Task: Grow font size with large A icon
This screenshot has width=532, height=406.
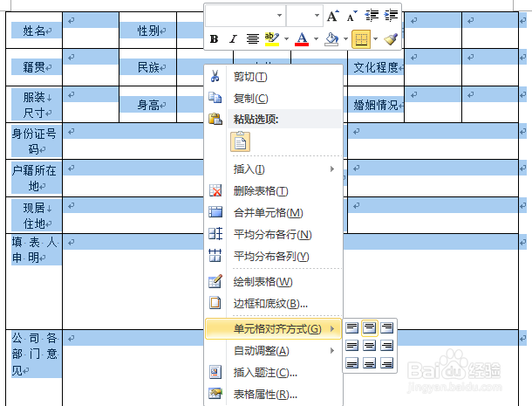Action: pyautogui.click(x=332, y=16)
